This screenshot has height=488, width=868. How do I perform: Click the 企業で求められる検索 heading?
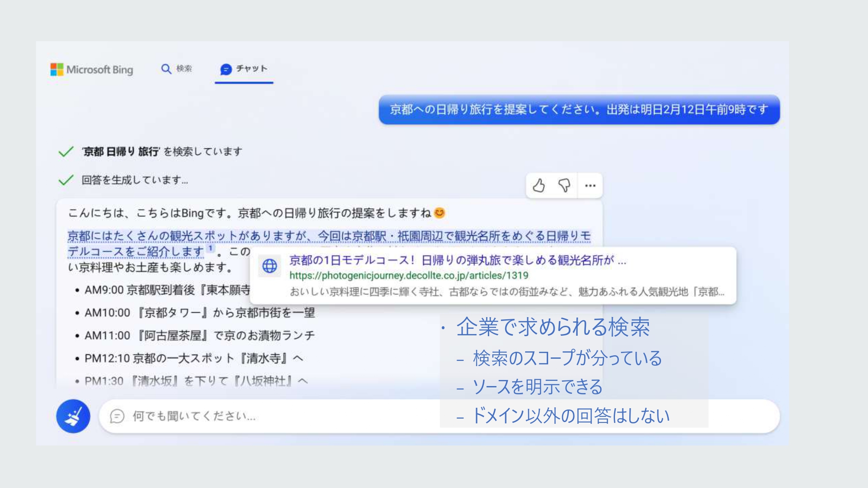[553, 327]
